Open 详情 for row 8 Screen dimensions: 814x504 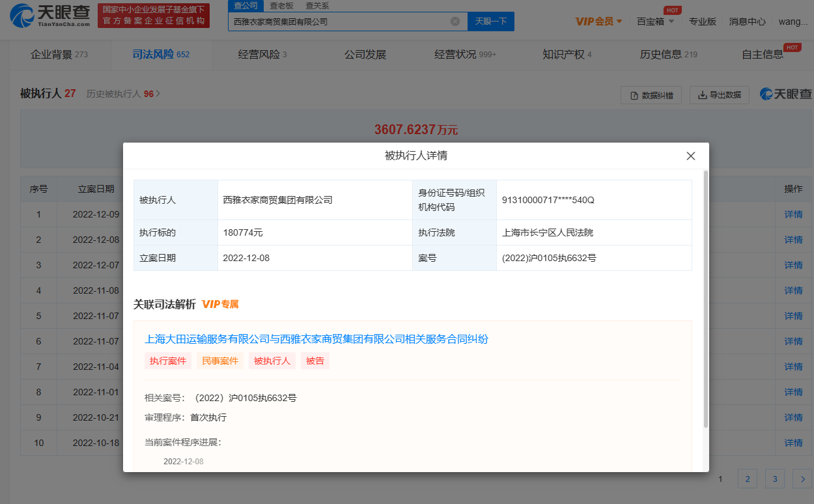pyautogui.click(x=793, y=392)
